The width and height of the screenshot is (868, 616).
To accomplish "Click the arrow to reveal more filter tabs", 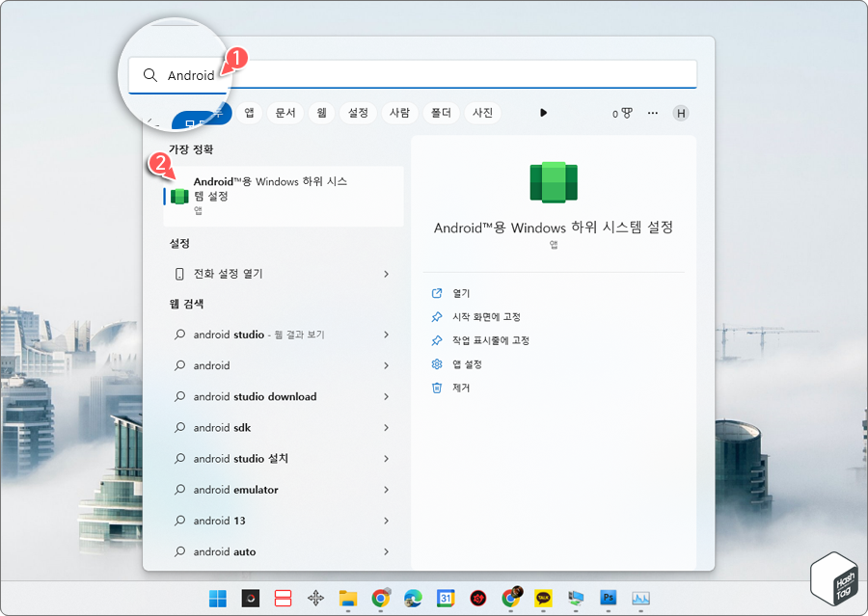I will coord(542,113).
